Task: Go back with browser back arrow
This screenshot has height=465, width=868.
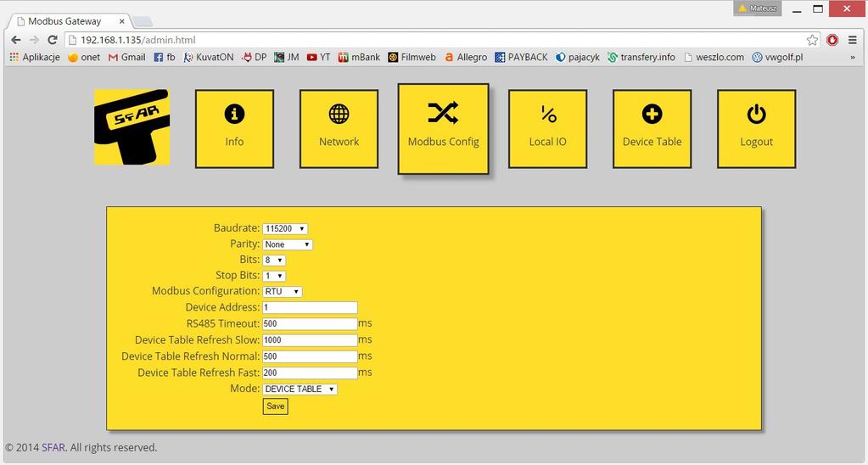Action: 15,40
